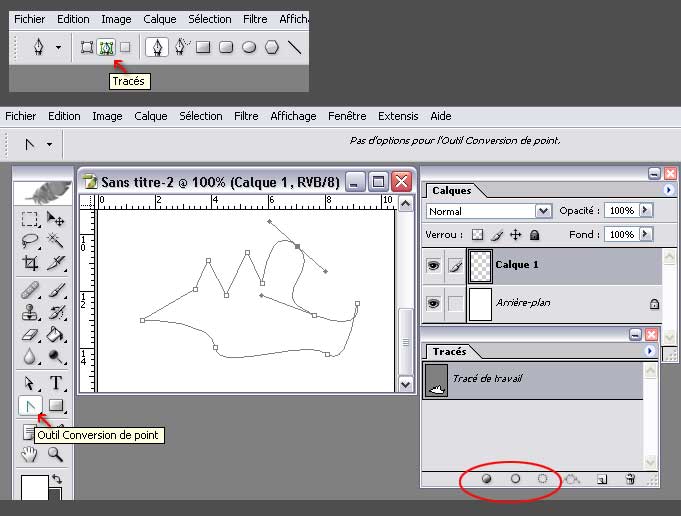681x516 pixels.
Task: Select the Brush tool in the toolbox
Action: coord(56,290)
